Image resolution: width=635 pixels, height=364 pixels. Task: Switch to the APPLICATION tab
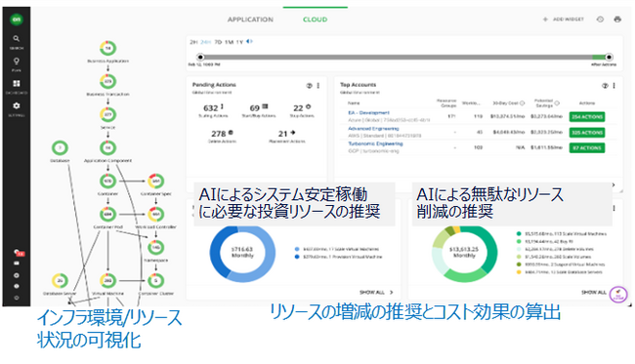point(250,20)
